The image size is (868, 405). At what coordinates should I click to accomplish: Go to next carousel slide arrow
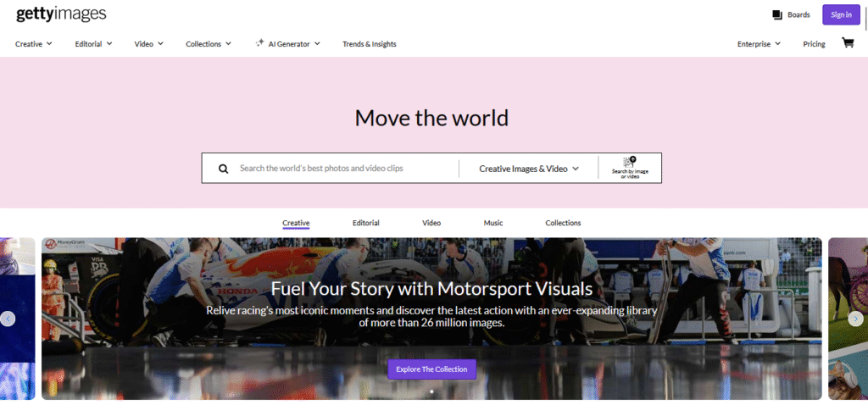(x=858, y=319)
